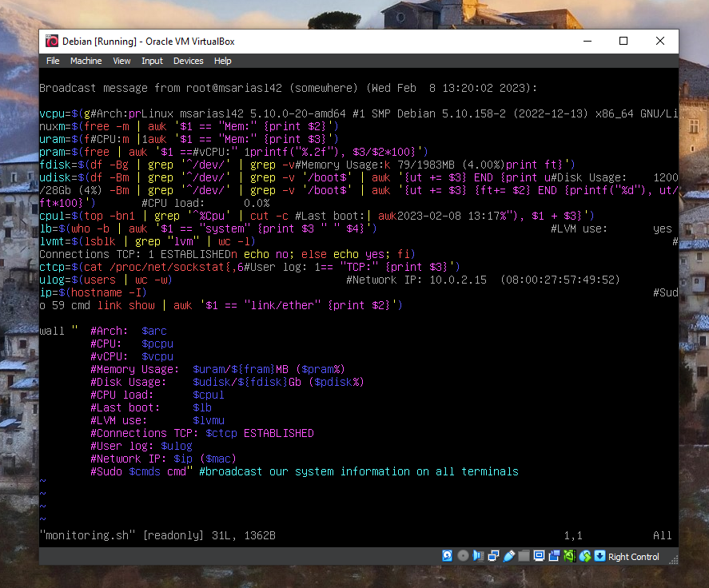Click the network adapter status icon

point(493,556)
